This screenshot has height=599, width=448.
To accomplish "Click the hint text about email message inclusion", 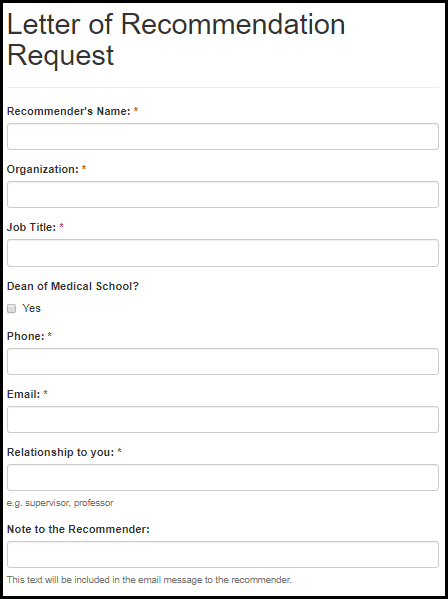I will [x=149, y=580].
